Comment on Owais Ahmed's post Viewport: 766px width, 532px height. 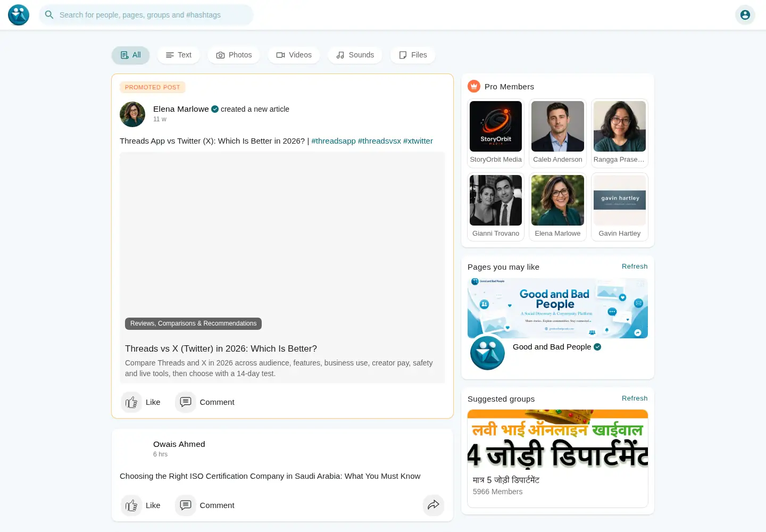pyautogui.click(x=205, y=505)
